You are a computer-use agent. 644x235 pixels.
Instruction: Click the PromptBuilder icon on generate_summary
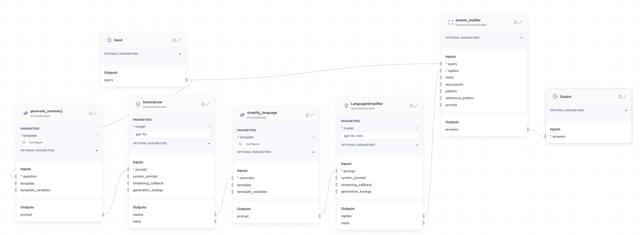click(26, 113)
